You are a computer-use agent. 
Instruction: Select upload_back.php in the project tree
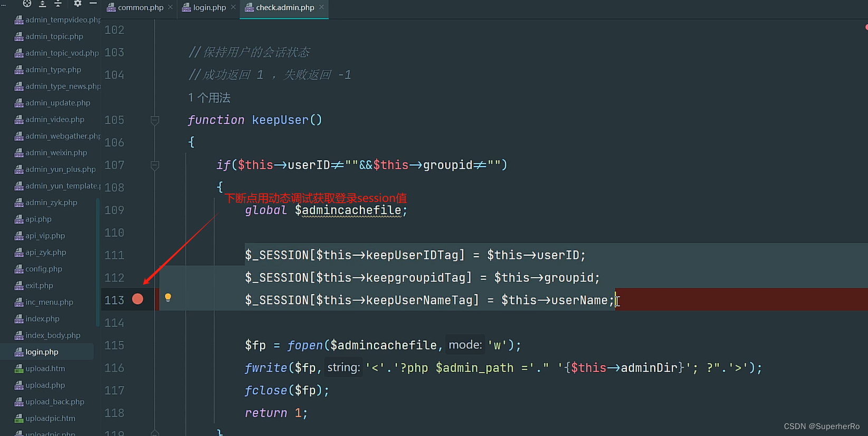pos(49,402)
